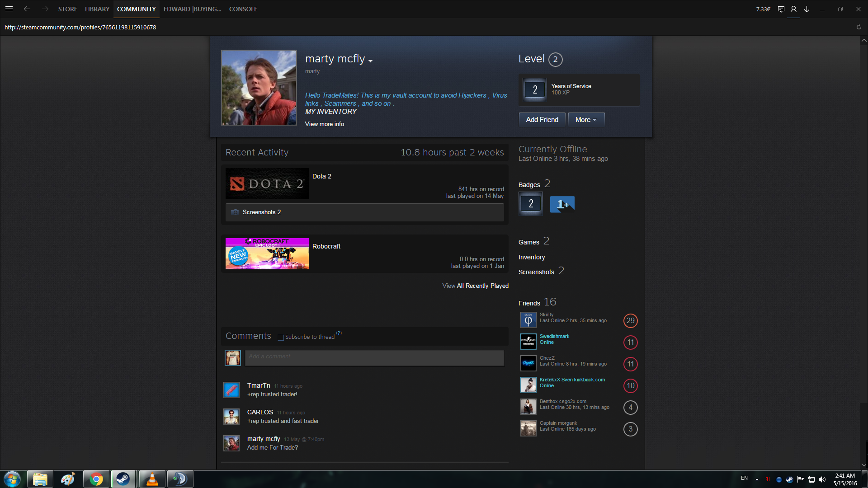Open the CONSOLE tab
The width and height of the screenshot is (868, 488).
(243, 9)
